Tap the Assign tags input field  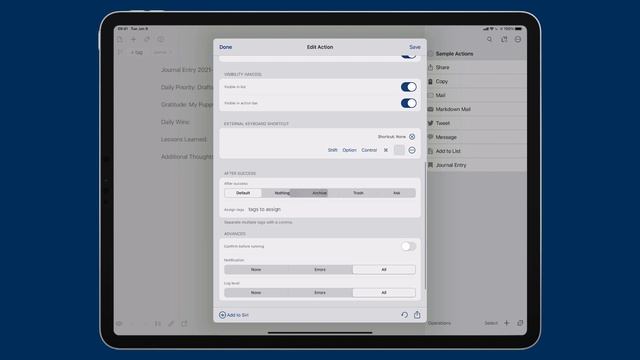(x=331, y=209)
